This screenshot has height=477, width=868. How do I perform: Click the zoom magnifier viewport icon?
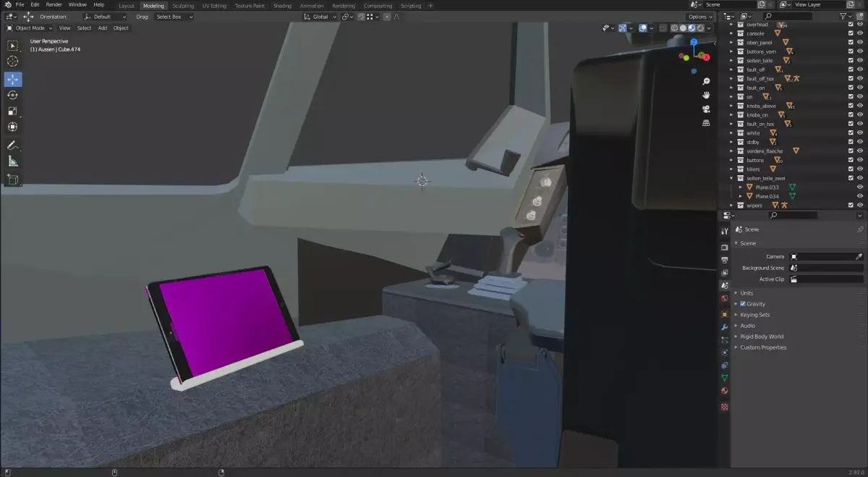(706, 81)
